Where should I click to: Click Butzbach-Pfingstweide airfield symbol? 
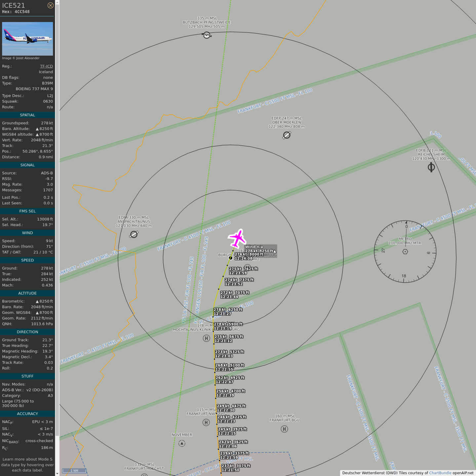pyautogui.click(x=207, y=35)
